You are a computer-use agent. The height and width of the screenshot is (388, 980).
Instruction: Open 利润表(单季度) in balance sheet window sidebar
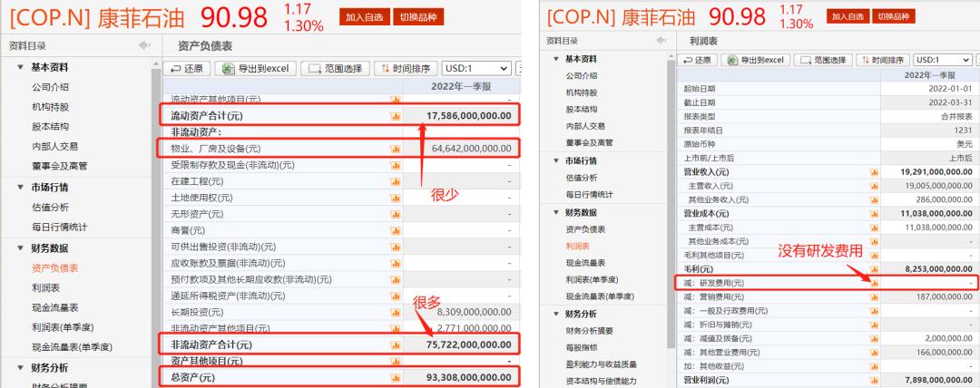click(x=64, y=327)
